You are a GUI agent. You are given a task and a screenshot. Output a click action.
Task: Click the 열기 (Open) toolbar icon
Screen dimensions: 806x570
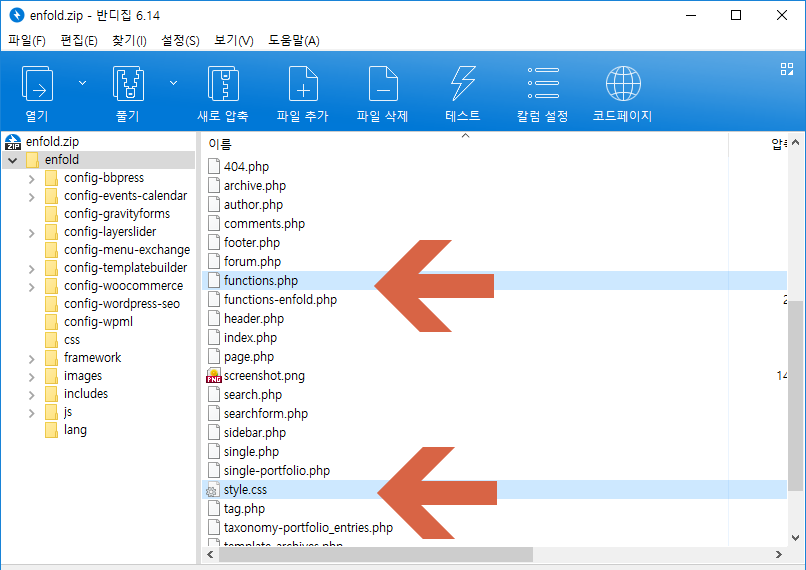tap(37, 84)
